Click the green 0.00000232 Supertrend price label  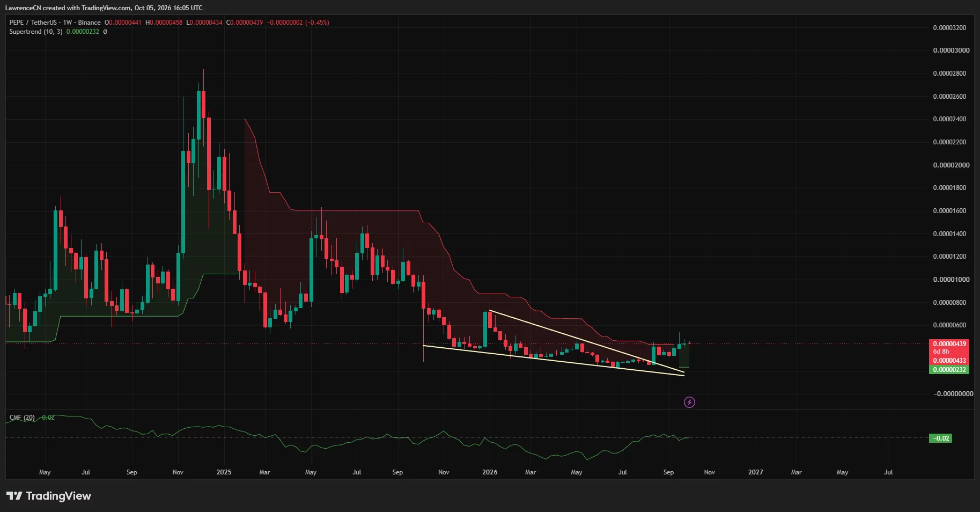949,370
